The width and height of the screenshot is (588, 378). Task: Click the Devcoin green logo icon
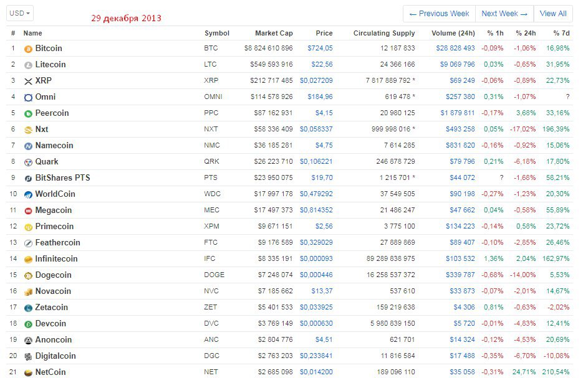[x=28, y=324]
